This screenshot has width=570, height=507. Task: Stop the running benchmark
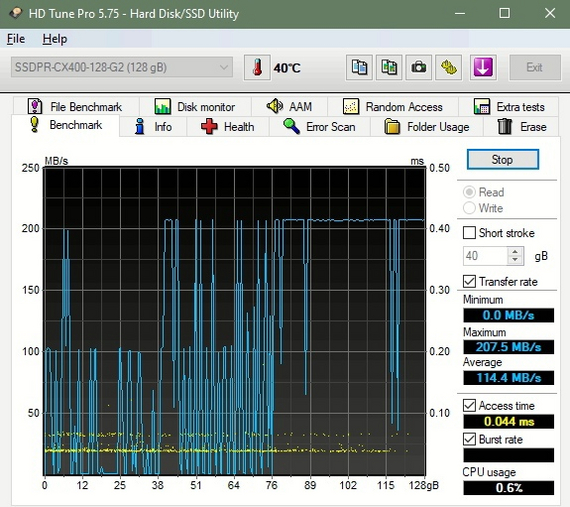click(503, 160)
